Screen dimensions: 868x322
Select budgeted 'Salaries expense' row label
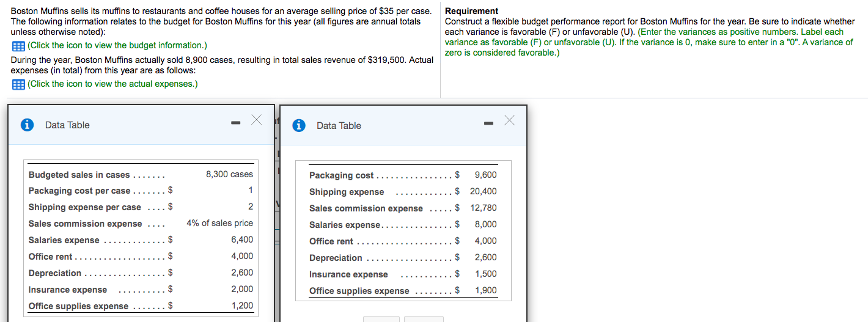[x=64, y=240]
